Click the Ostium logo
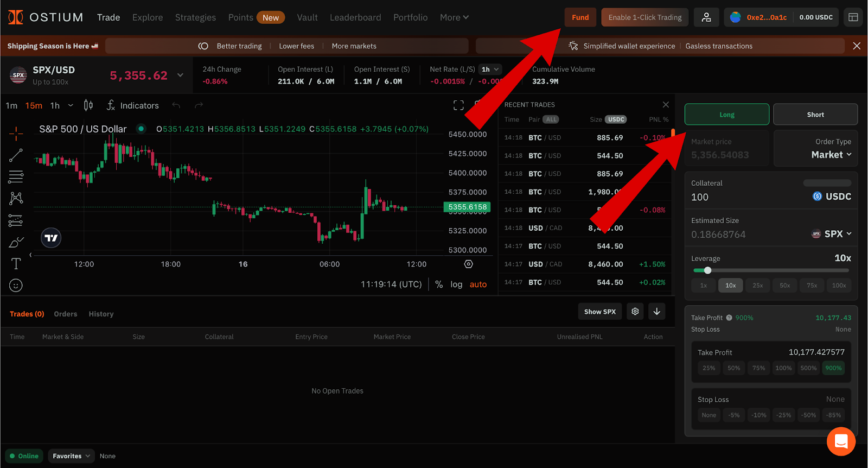This screenshot has width=868, height=468. (x=46, y=17)
